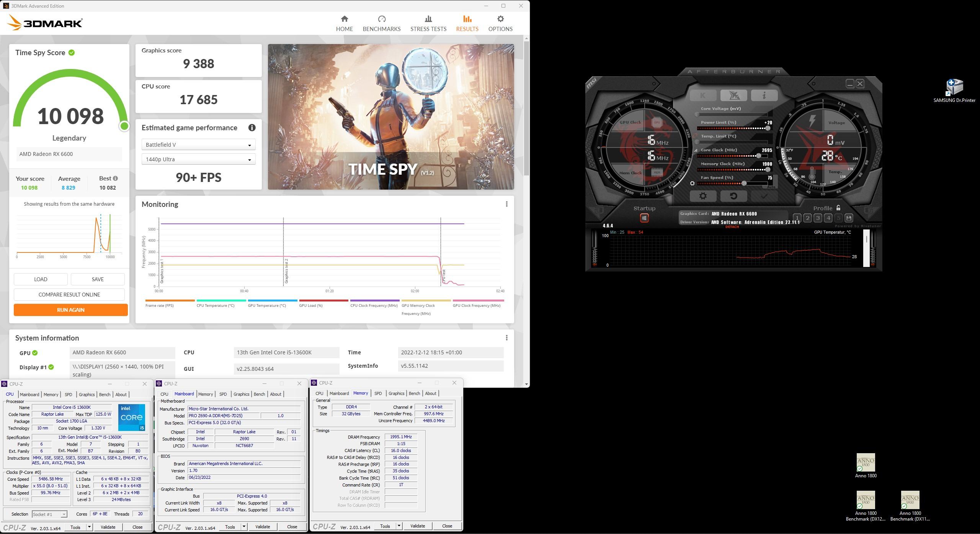The width and height of the screenshot is (980, 534).
Task: Select the Anno 1800 Benchmark DX12 shortcut
Action: (866, 506)
